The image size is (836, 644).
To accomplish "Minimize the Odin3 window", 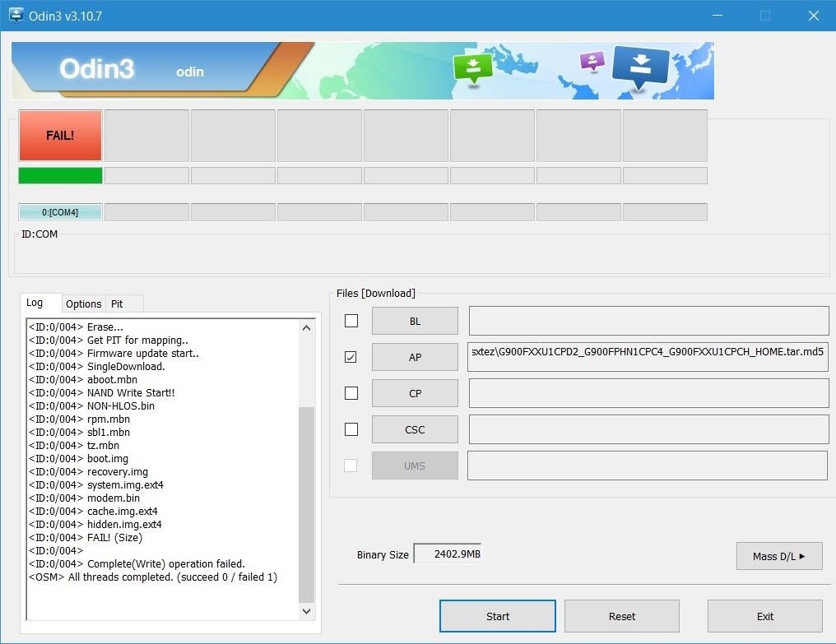I will click(x=718, y=16).
